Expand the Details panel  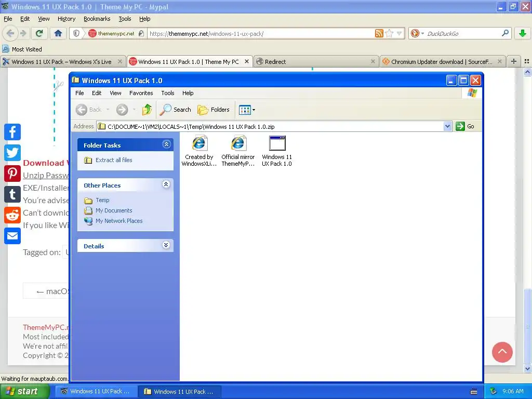(x=166, y=245)
